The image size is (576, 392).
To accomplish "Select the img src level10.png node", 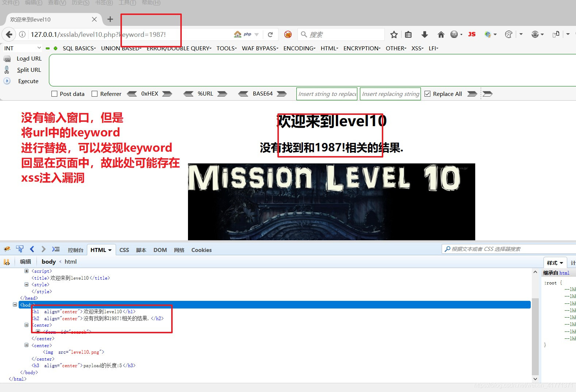I will coord(73,352).
